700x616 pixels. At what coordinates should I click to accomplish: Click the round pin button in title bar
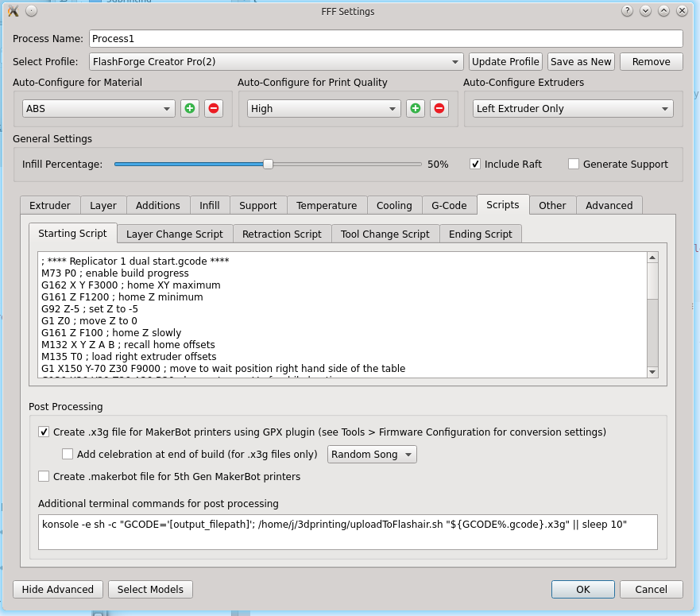(31, 11)
